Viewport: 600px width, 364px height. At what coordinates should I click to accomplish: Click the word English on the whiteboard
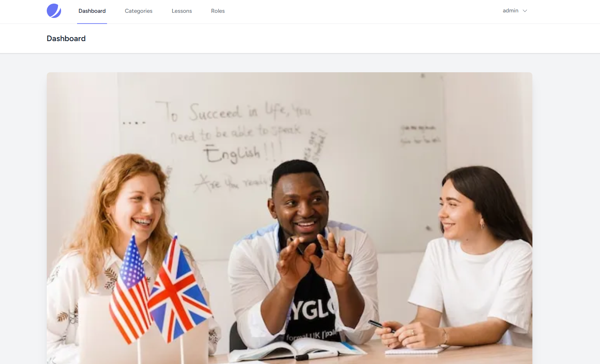click(x=232, y=154)
